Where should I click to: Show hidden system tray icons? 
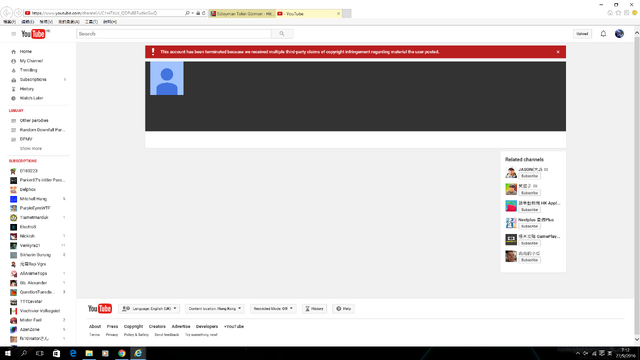click(x=577, y=353)
